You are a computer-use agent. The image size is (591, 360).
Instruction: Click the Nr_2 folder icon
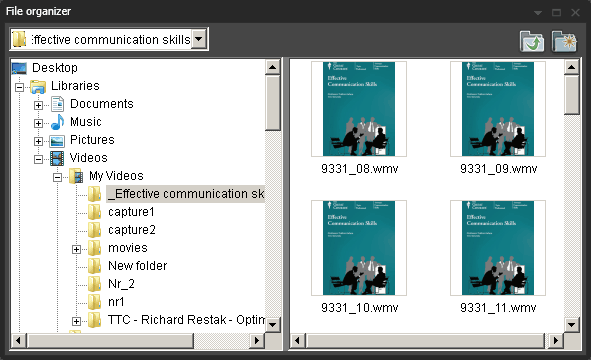(94, 284)
